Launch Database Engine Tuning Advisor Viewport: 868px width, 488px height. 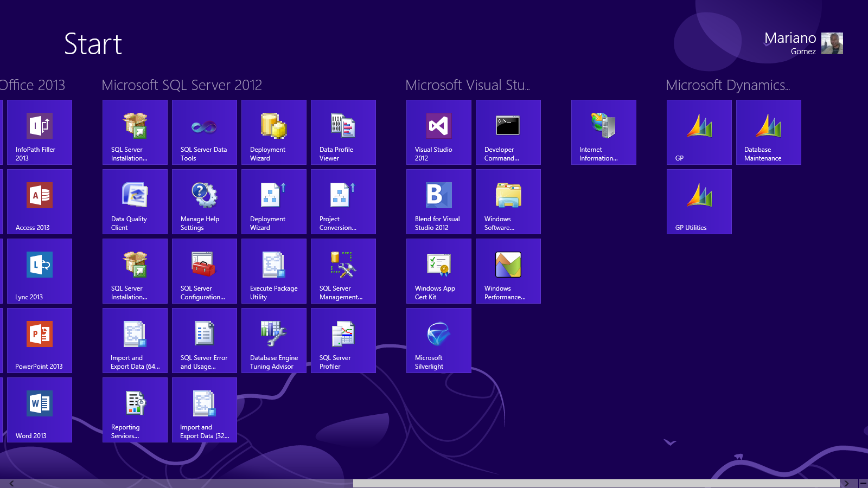point(273,341)
